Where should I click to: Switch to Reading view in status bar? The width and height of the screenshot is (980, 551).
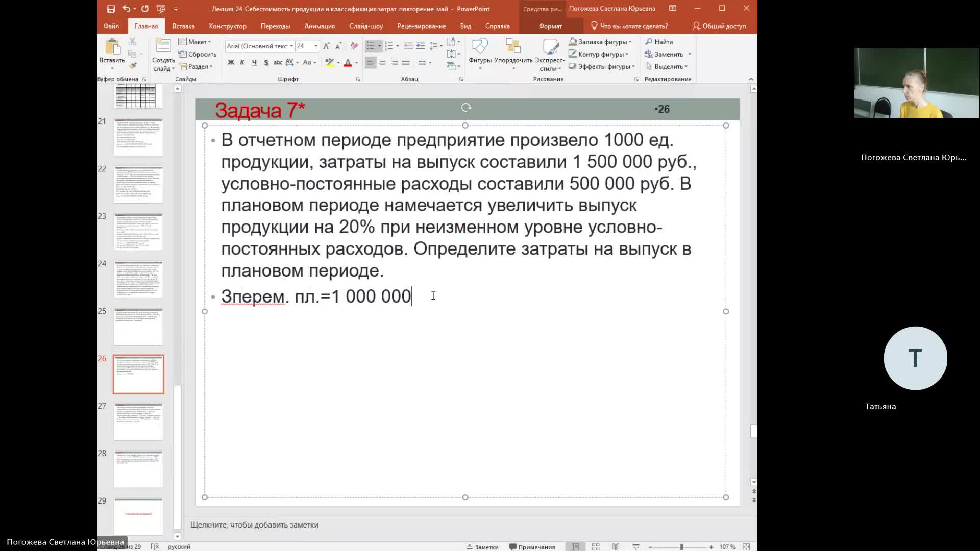click(x=616, y=546)
